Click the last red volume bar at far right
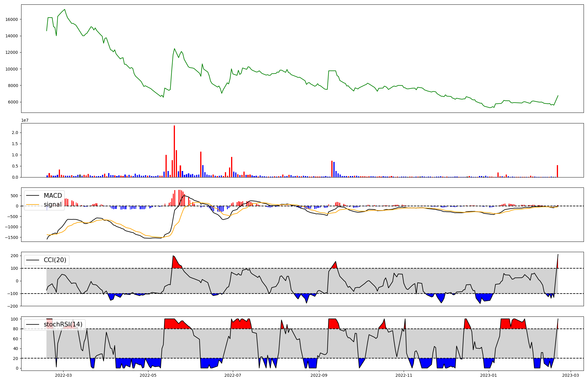Screen dimensions: 588x382 [557, 171]
